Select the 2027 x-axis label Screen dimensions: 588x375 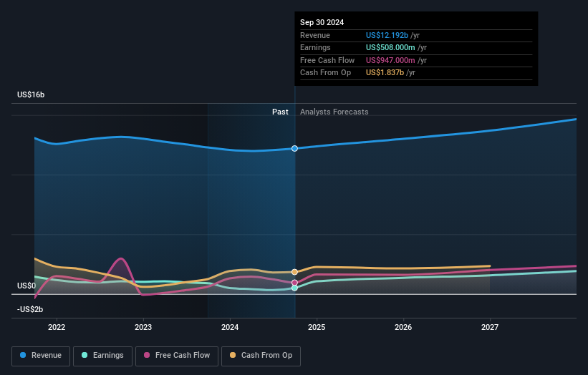(x=490, y=328)
